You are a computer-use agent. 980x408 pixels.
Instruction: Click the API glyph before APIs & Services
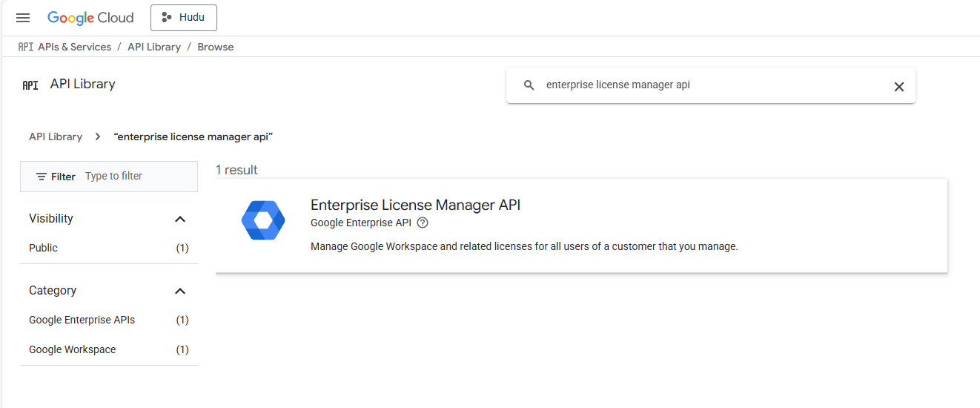pyautogui.click(x=25, y=47)
